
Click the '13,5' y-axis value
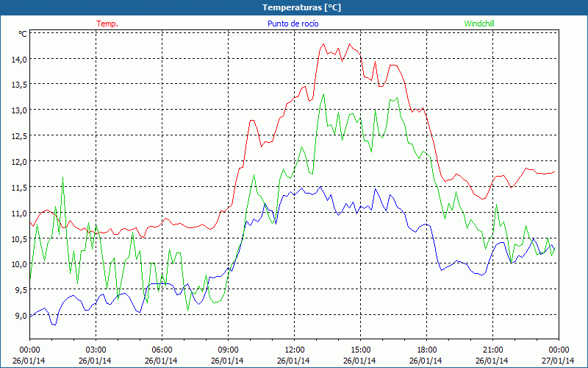click(x=20, y=85)
